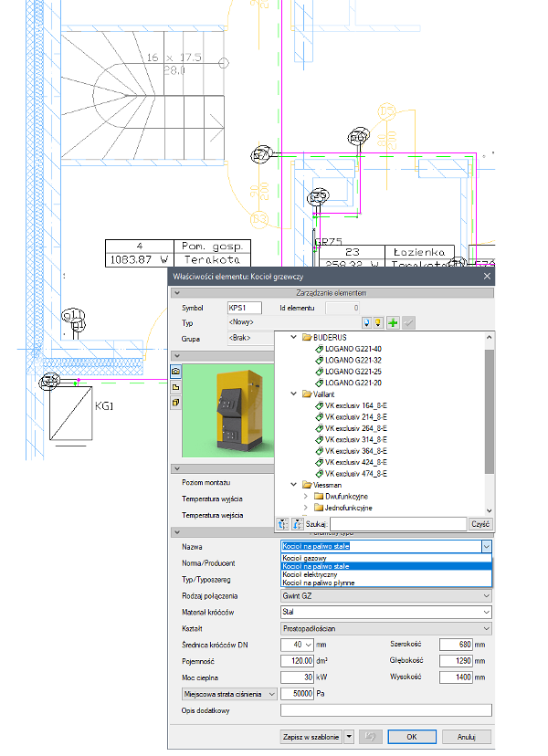
Task: Select VK exclusiv 264_8-E type
Action: [x=356, y=428]
